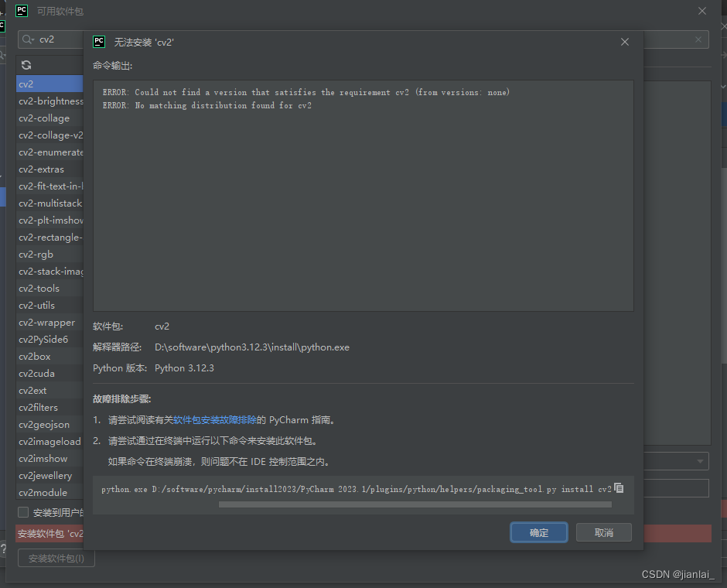
Task: Select cv2cuda package row
Action: [x=49, y=373]
